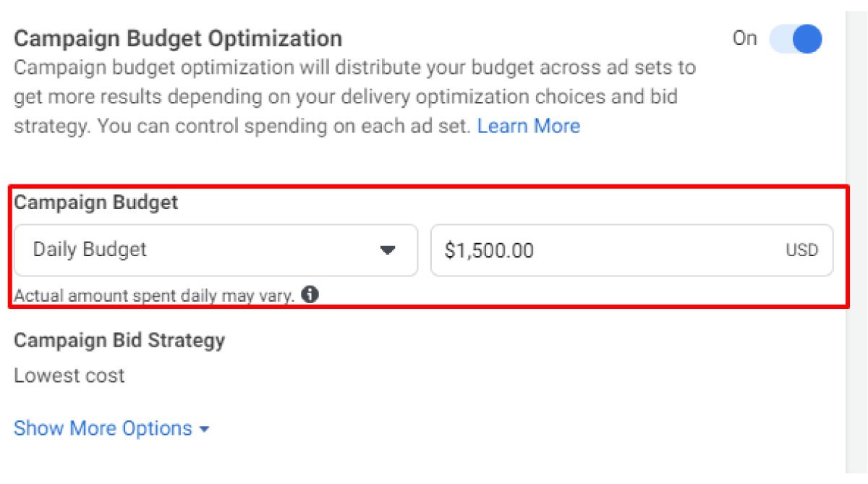Open the Daily Budget type dropdown

216,250
